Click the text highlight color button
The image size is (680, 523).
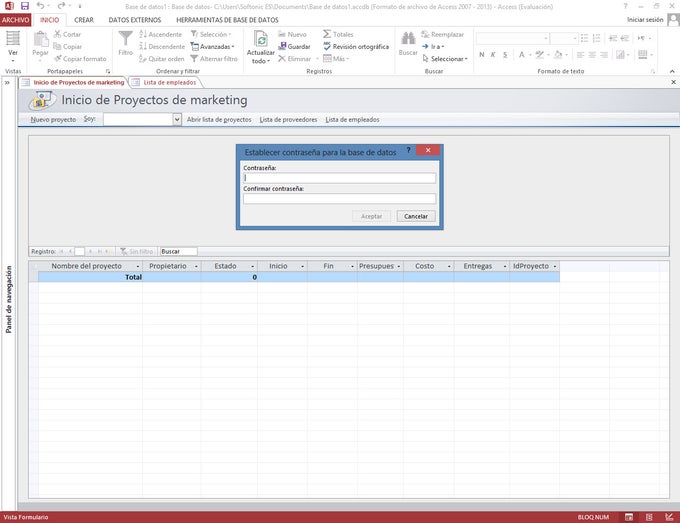pos(539,55)
